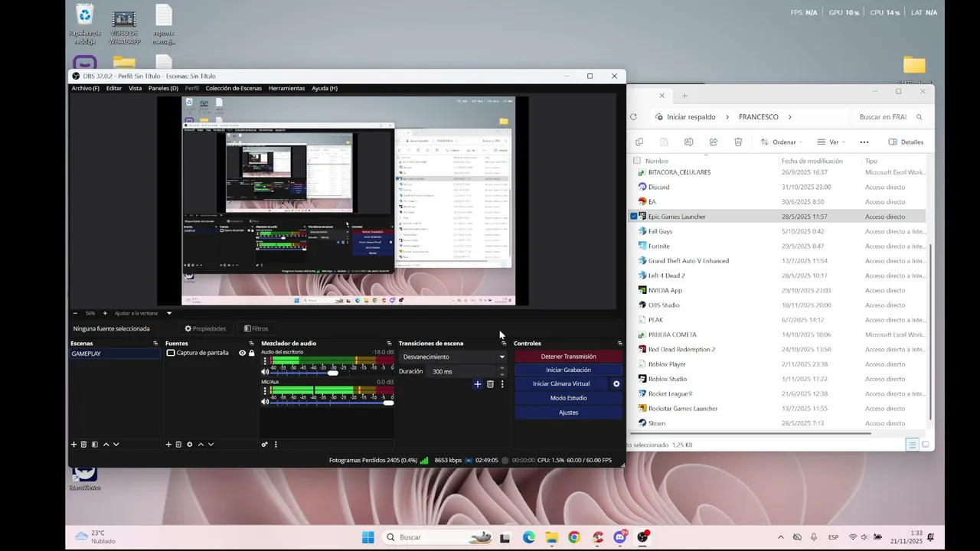This screenshot has height=551, width=980.
Task: Open Ajustes in Controles panel
Action: click(568, 412)
